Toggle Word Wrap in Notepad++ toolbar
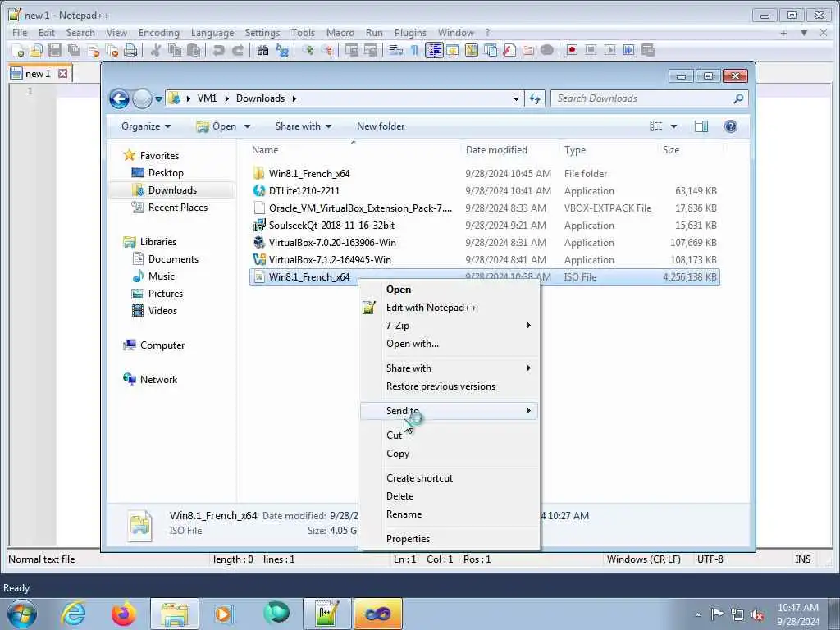Viewport: 840px width, 630px height. point(395,50)
